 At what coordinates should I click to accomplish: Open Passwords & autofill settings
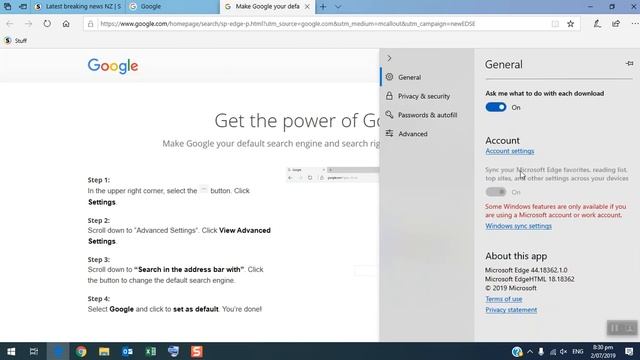(x=427, y=115)
